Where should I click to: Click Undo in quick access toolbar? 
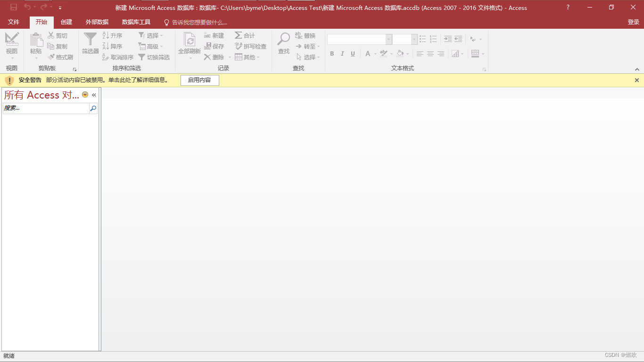[x=27, y=7]
